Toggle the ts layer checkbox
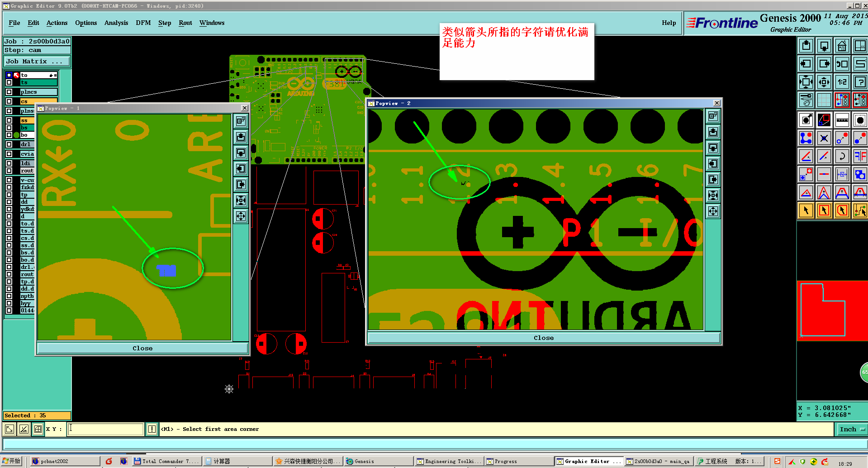 tap(9, 82)
